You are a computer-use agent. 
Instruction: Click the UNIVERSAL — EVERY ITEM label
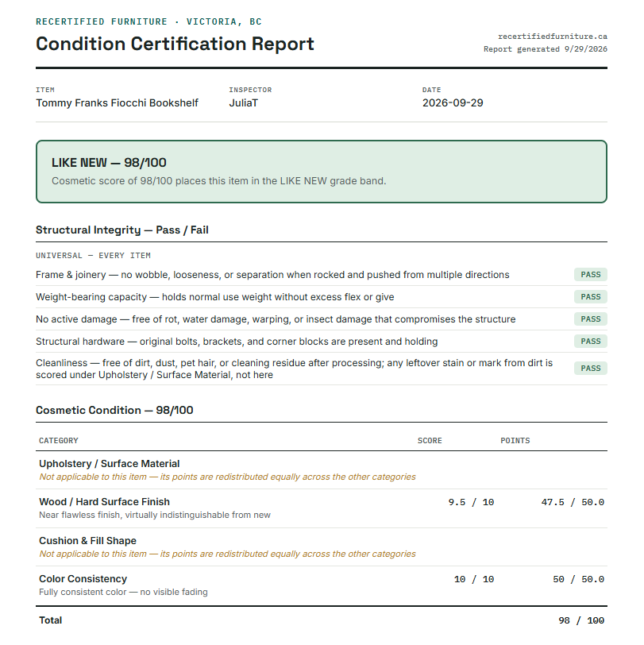[x=93, y=256]
